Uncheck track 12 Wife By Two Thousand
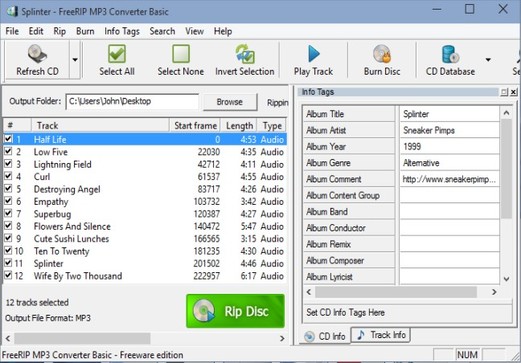This screenshot has height=363, width=521. [x=8, y=276]
